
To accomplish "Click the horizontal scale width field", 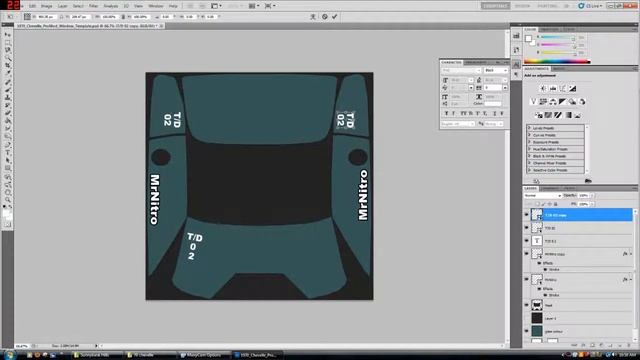I will [109, 17].
